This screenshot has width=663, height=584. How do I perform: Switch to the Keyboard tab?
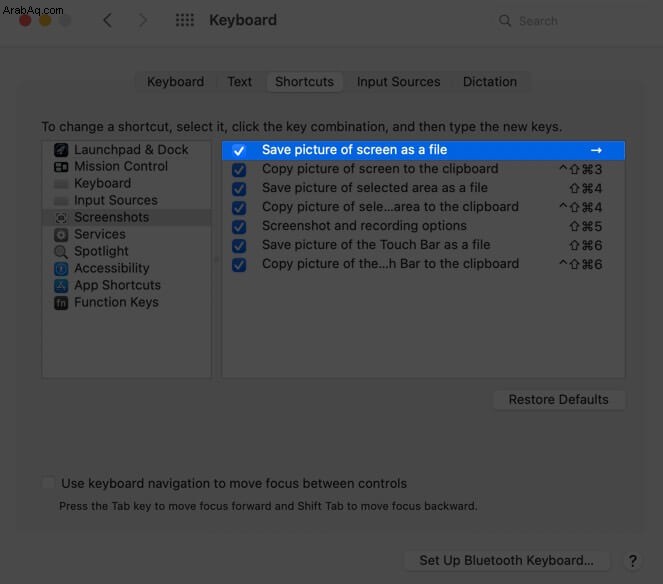pyautogui.click(x=175, y=82)
